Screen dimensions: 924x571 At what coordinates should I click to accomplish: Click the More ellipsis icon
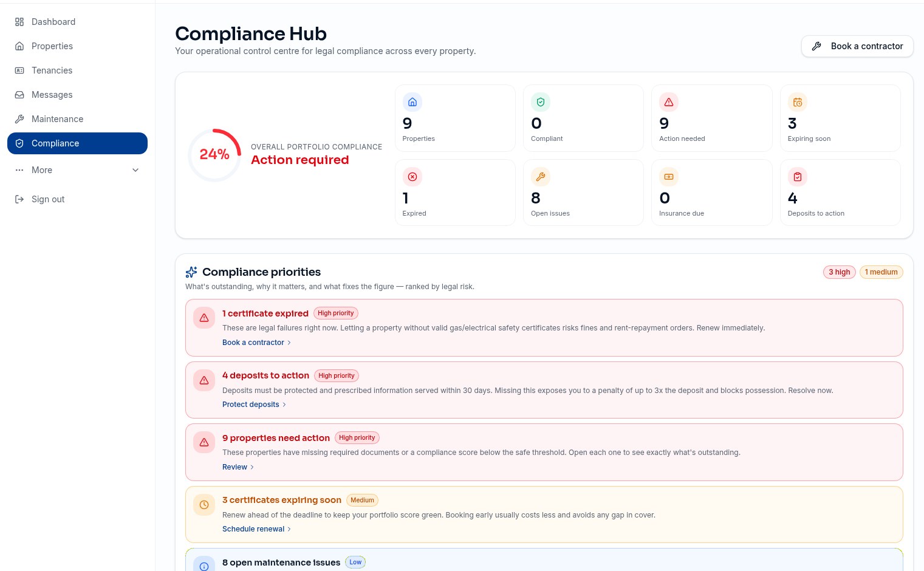(19, 170)
